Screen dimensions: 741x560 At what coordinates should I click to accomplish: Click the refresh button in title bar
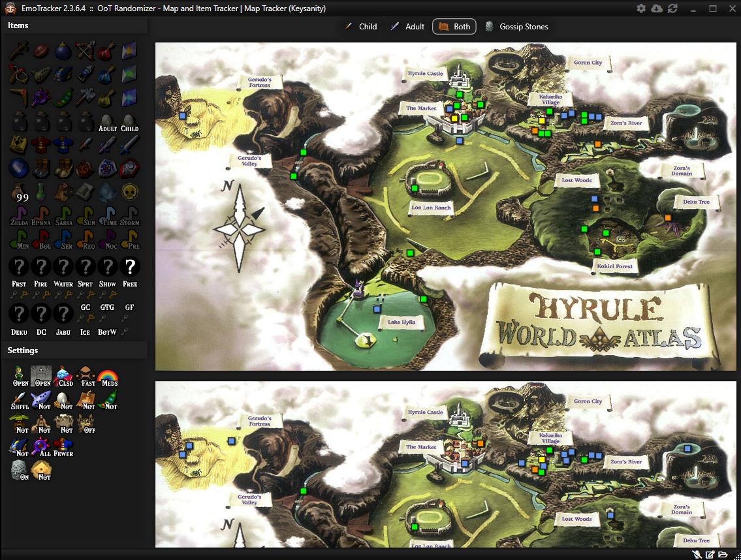click(x=672, y=8)
